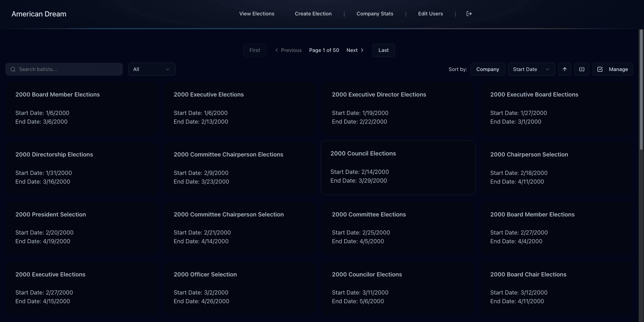Image resolution: width=644 pixels, height=322 pixels.
Task: Open View Elections in navigation
Action: [257, 14]
